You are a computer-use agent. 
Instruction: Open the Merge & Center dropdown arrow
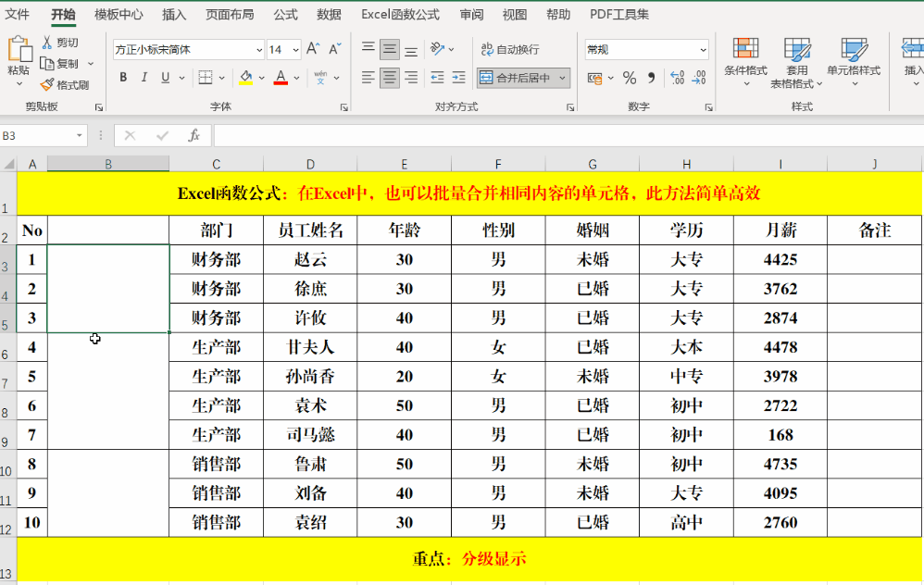[563, 78]
